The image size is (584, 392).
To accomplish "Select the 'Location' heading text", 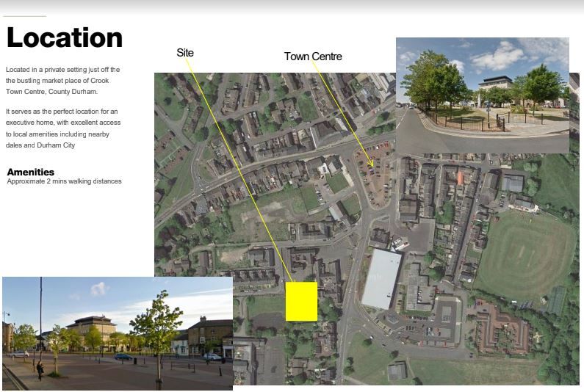I will [64, 38].
